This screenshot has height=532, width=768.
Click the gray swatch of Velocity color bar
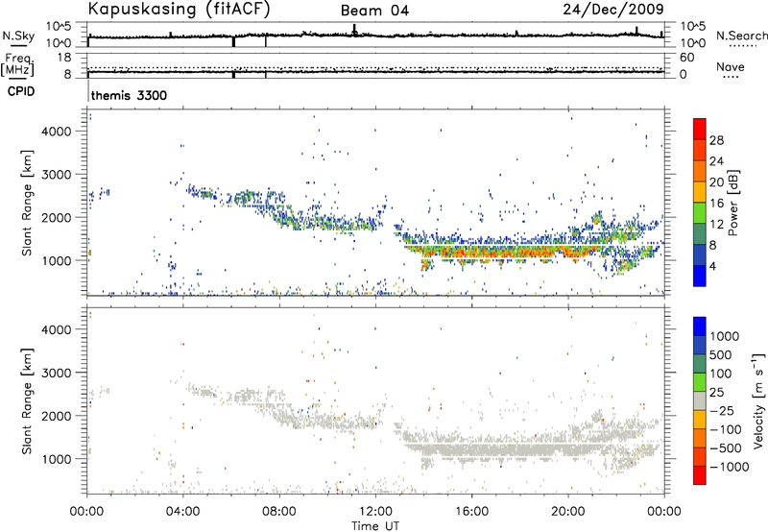coord(700,401)
